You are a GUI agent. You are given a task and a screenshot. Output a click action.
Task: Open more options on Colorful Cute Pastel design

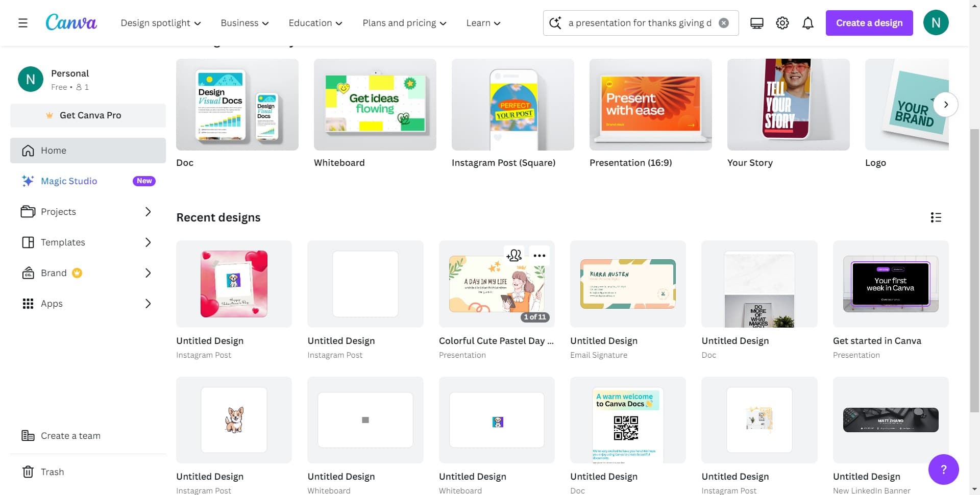[x=539, y=255]
